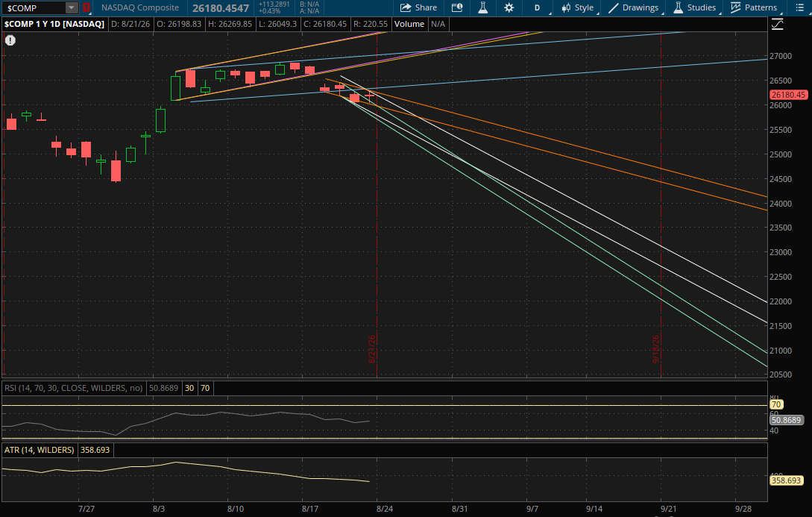Screen dimensions: 812x517
Task: Click the O: 26198.83 open value
Action: point(178,24)
